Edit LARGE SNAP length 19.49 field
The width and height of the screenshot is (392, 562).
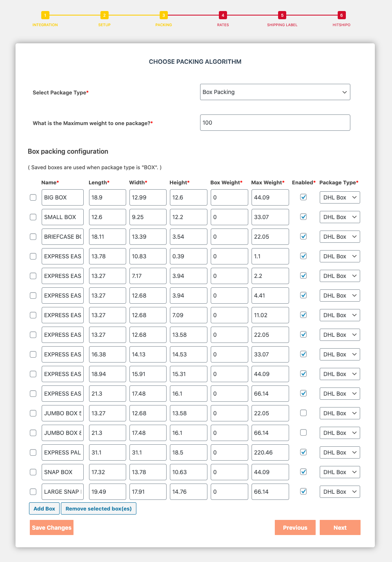[107, 492]
